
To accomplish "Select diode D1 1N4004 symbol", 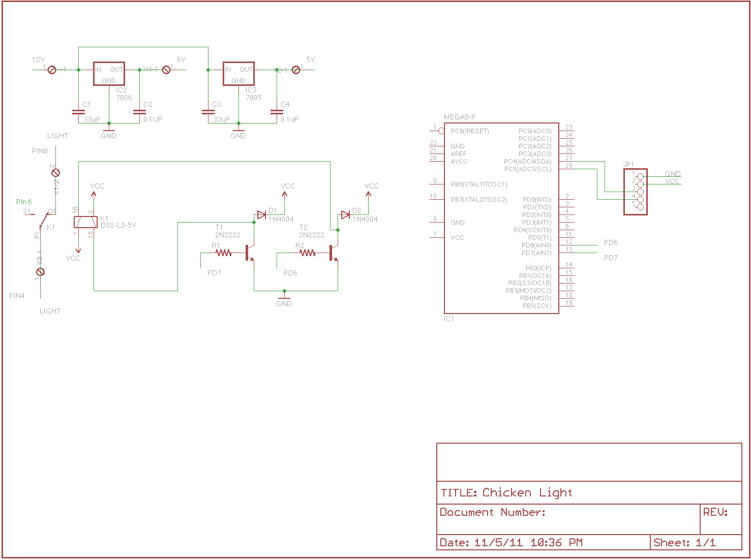I will click(x=261, y=213).
